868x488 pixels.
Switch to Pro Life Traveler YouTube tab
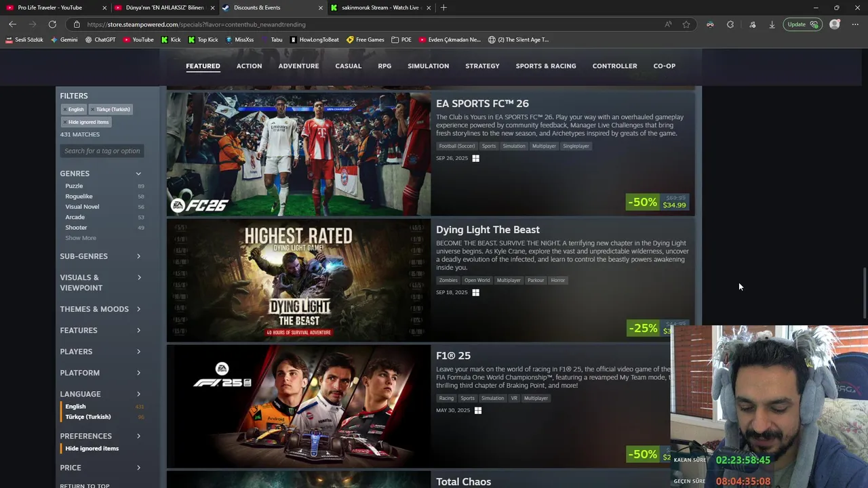[x=54, y=7]
